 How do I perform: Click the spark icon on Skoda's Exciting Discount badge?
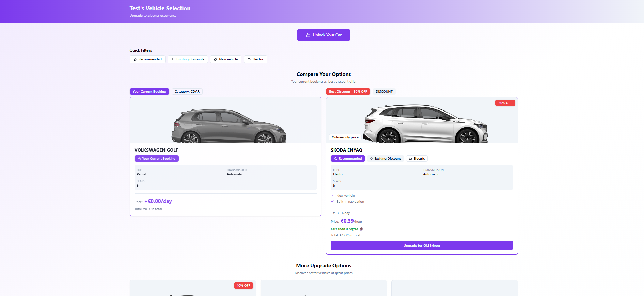coord(372,159)
